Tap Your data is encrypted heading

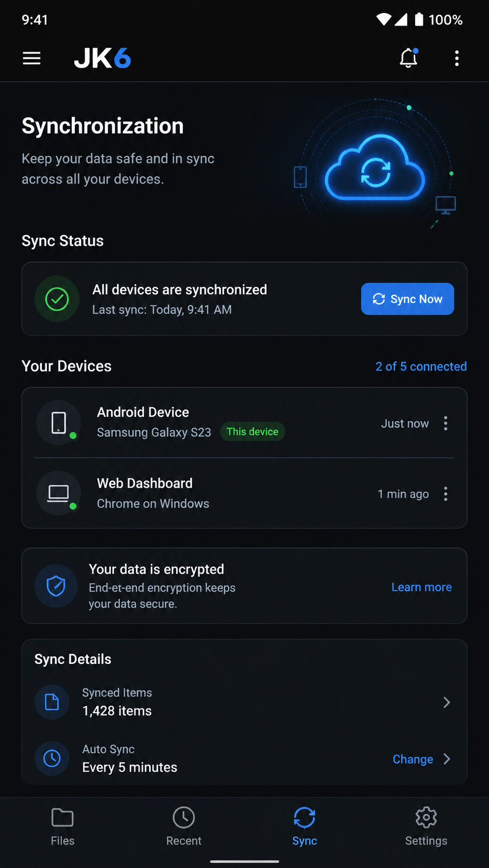click(x=156, y=569)
